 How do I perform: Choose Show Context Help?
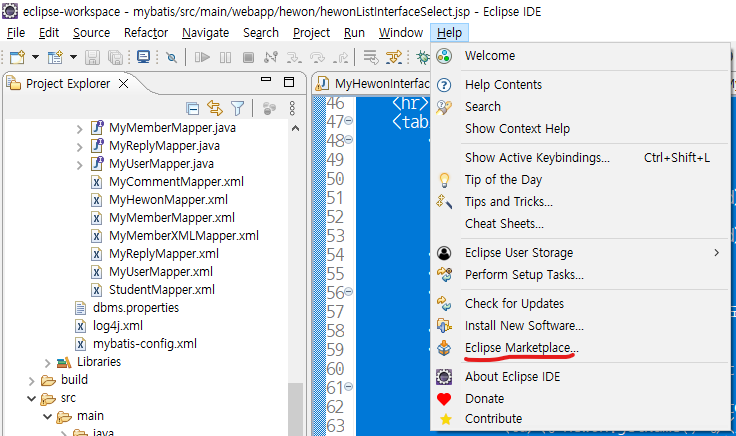click(x=580, y=129)
